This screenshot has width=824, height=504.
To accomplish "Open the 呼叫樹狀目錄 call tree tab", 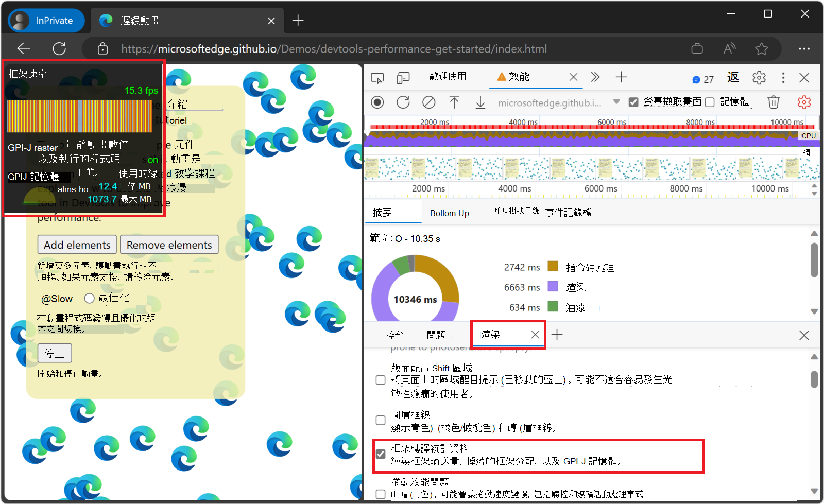I will coord(516,211).
